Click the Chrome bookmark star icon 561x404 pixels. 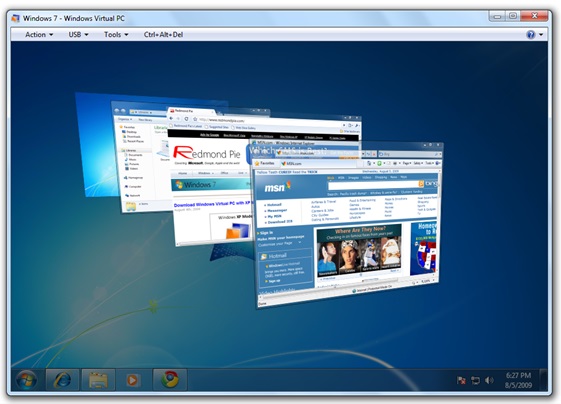(x=195, y=120)
